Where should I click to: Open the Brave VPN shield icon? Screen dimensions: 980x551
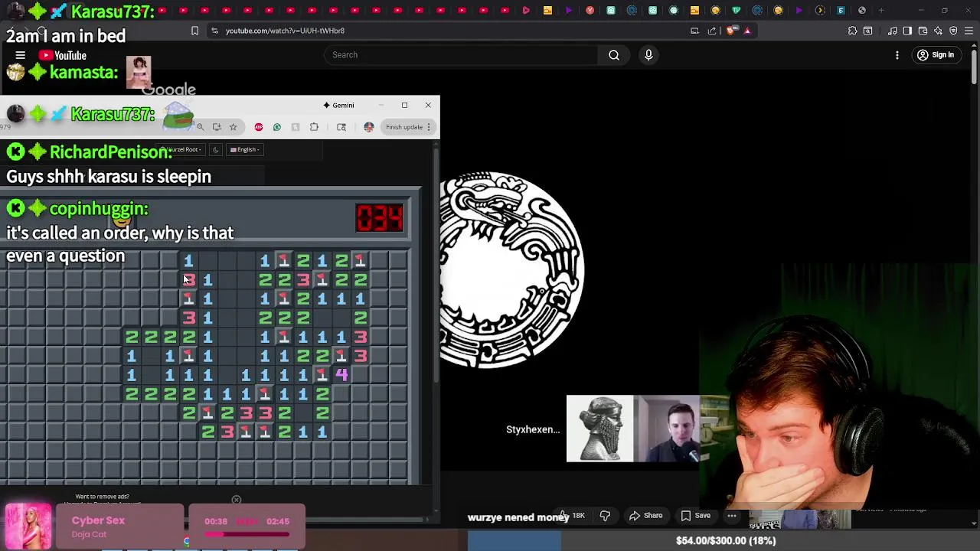click(953, 31)
